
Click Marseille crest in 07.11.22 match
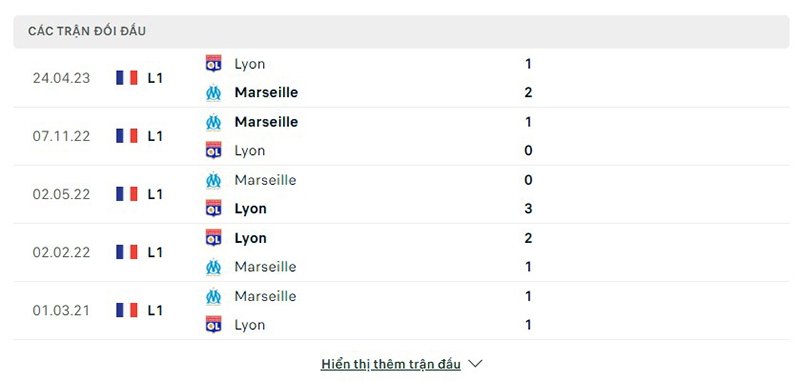pos(213,122)
